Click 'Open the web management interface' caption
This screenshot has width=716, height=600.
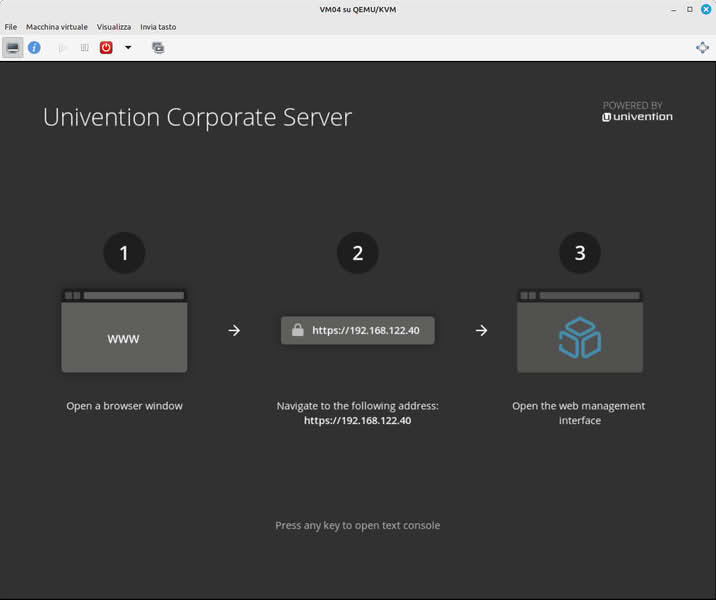click(x=579, y=413)
